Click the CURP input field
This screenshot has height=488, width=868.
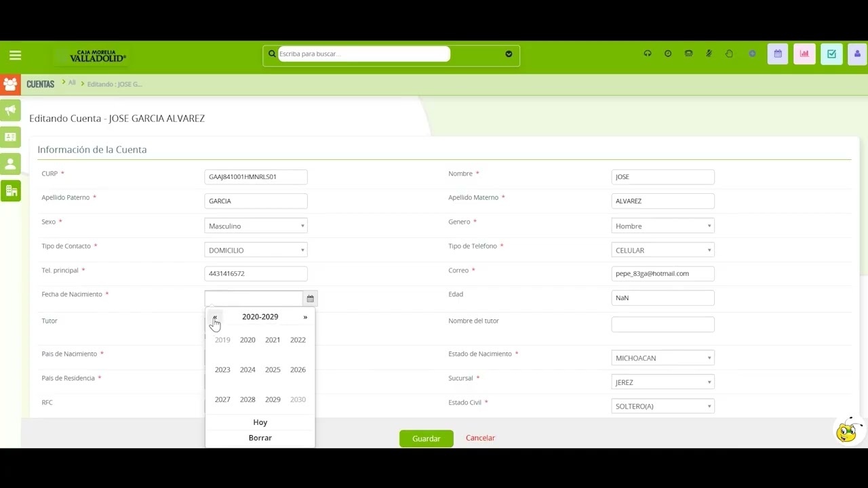(256, 177)
